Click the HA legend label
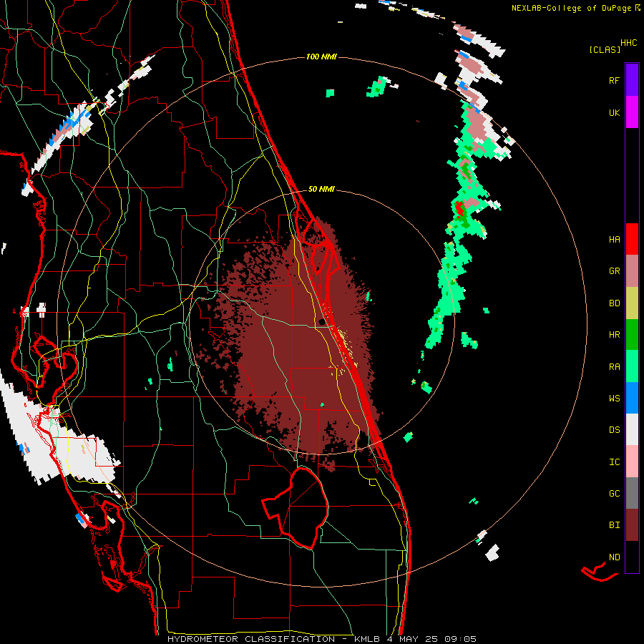This screenshot has width=644, height=644. tap(614, 240)
